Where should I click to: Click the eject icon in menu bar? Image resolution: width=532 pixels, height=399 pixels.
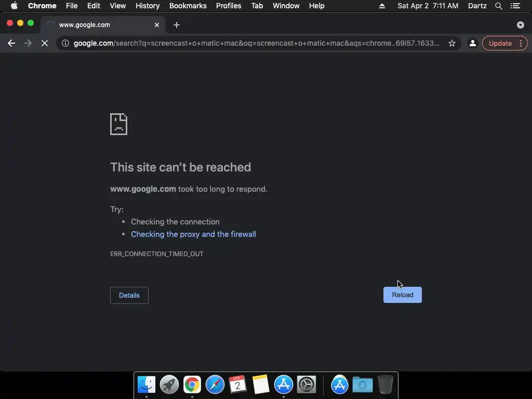(x=382, y=6)
